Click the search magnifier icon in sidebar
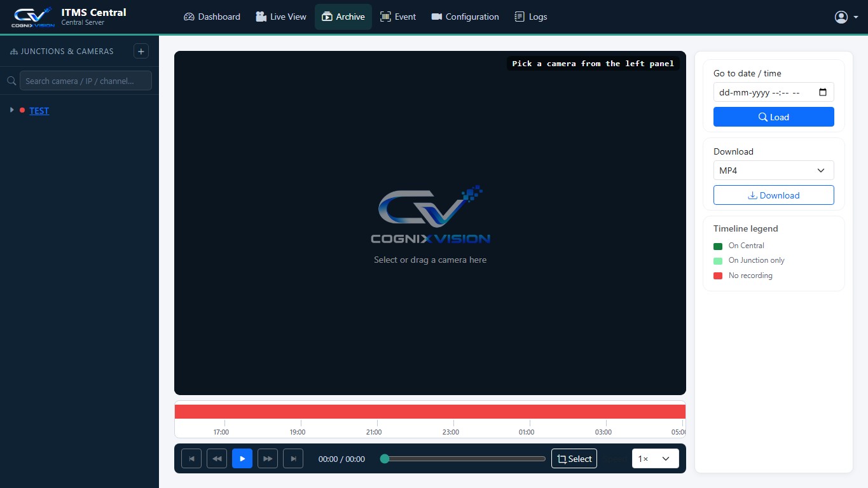 [11, 81]
